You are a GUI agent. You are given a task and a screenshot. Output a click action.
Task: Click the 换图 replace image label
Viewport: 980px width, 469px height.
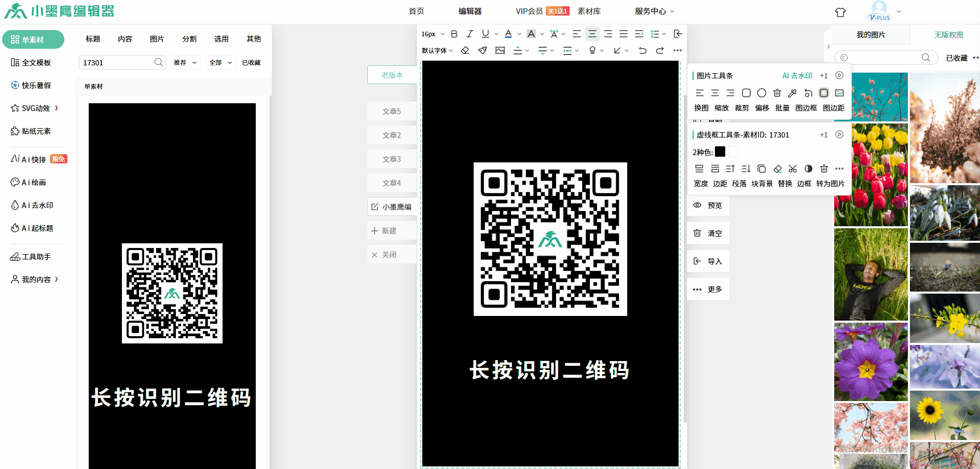pos(701,107)
